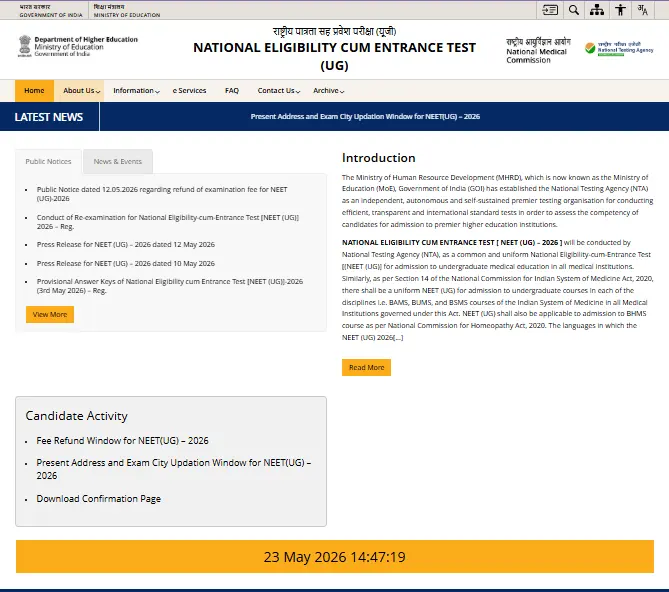Switch to News & Events tab
669x592 pixels.
118,161
